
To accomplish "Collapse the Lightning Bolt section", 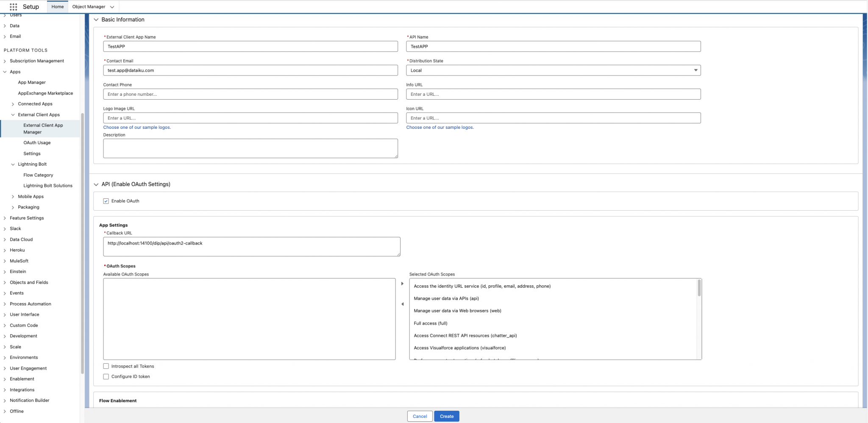I will point(13,164).
